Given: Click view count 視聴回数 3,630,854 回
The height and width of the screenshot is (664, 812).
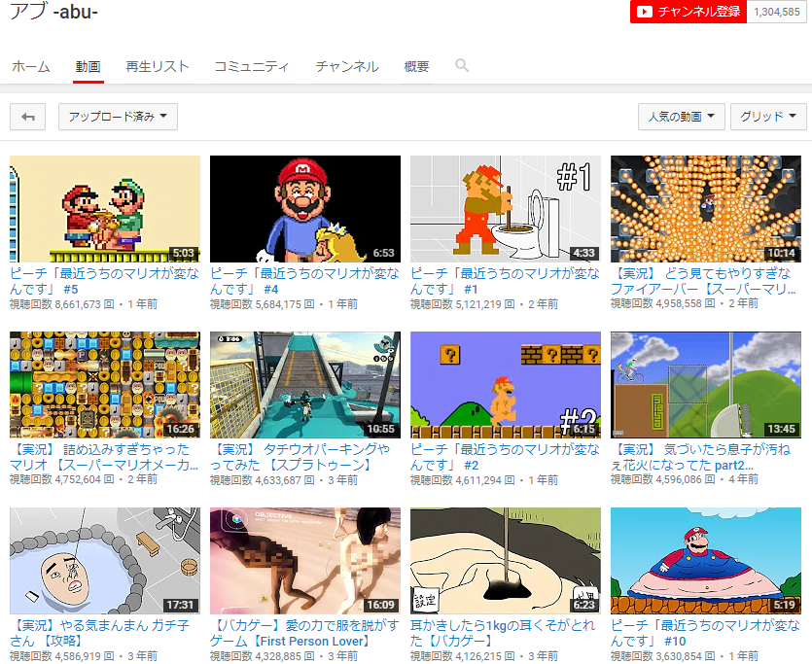Looking at the screenshot, I should point(663,656).
